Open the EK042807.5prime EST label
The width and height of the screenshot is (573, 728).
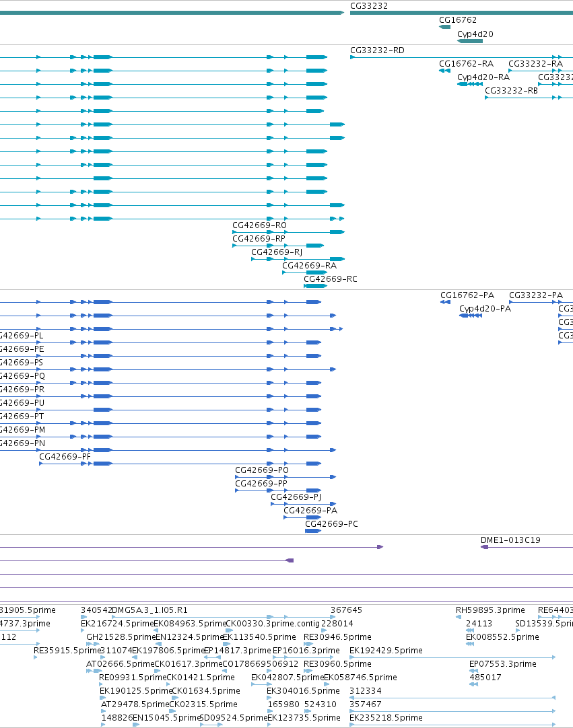pyautogui.click(x=288, y=678)
